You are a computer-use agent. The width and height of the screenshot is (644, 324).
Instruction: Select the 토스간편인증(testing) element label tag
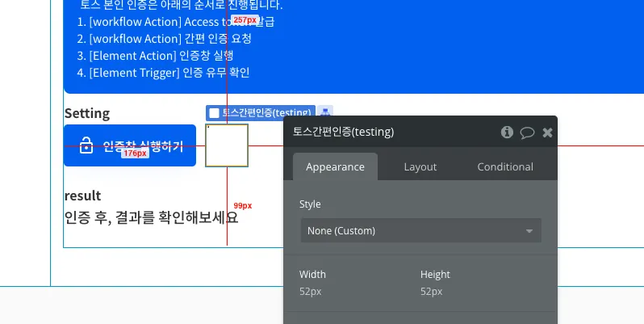pos(261,112)
